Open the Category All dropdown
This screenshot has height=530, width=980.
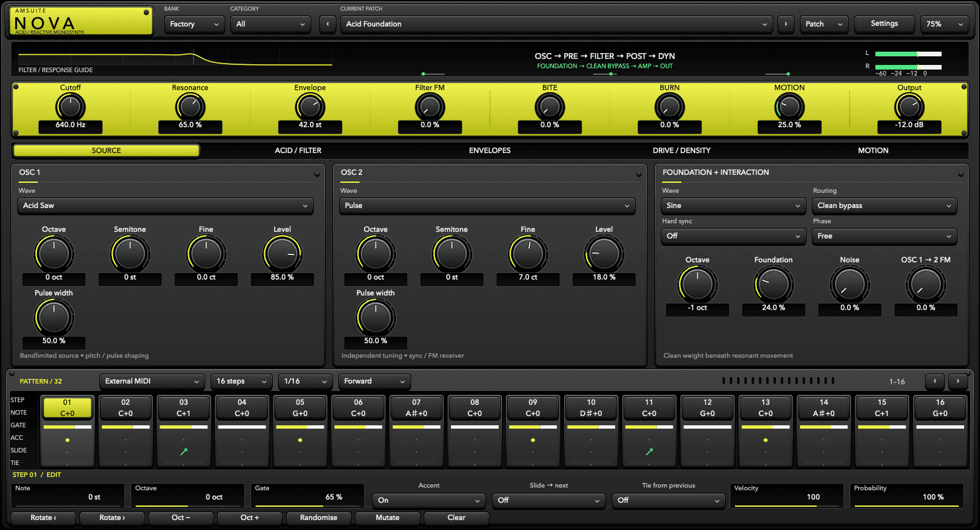pyautogui.click(x=270, y=24)
